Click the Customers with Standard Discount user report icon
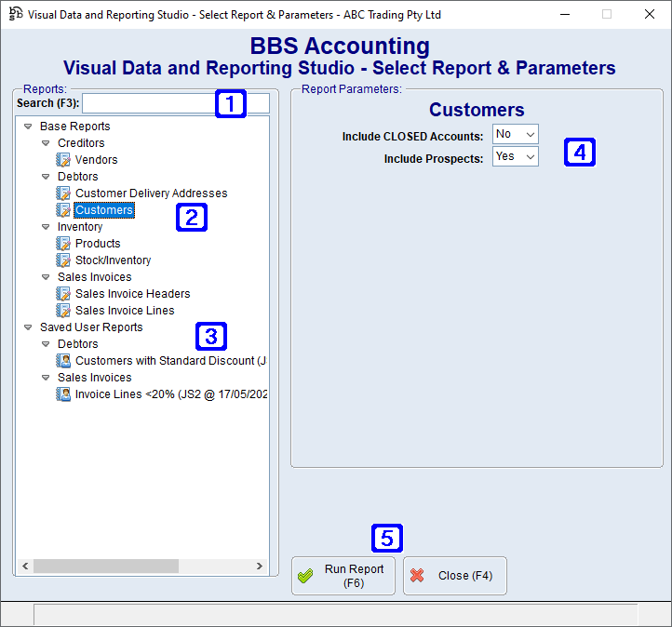 click(63, 361)
